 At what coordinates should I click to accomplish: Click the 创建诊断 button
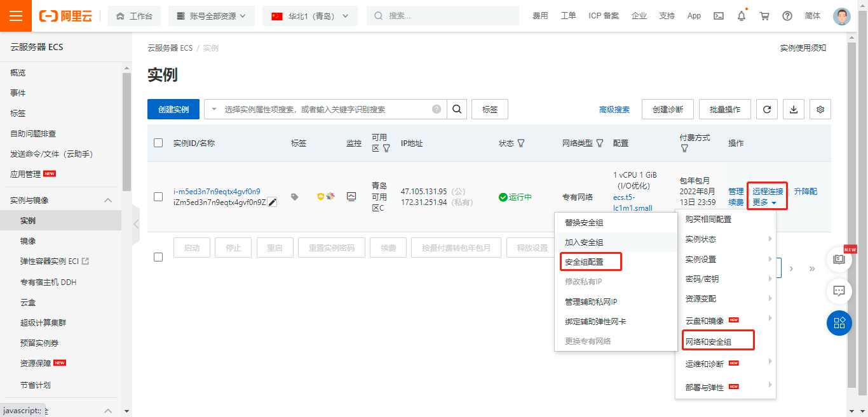pos(668,109)
